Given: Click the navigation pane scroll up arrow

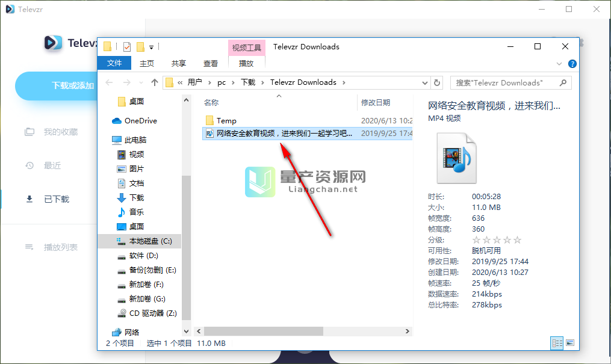Looking at the screenshot, I should 186,100.
